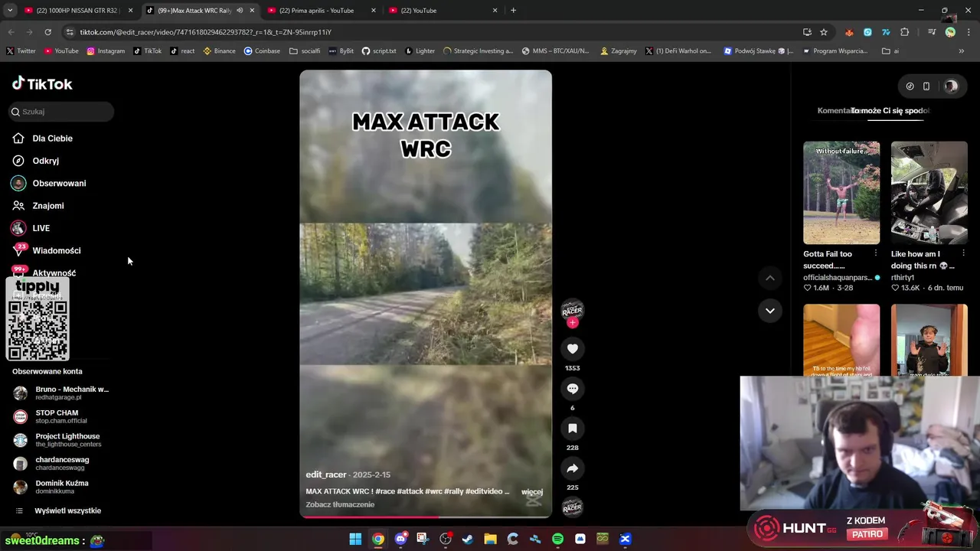Image resolution: width=980 pixels, height=551 pixels.
Task: Open the Twitter bookmark
Action: coord(21,51)
